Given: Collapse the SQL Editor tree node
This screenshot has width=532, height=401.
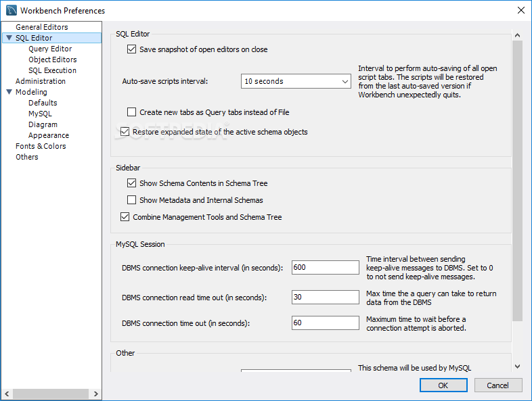Looking at the screenshot, I should [9, 38].
